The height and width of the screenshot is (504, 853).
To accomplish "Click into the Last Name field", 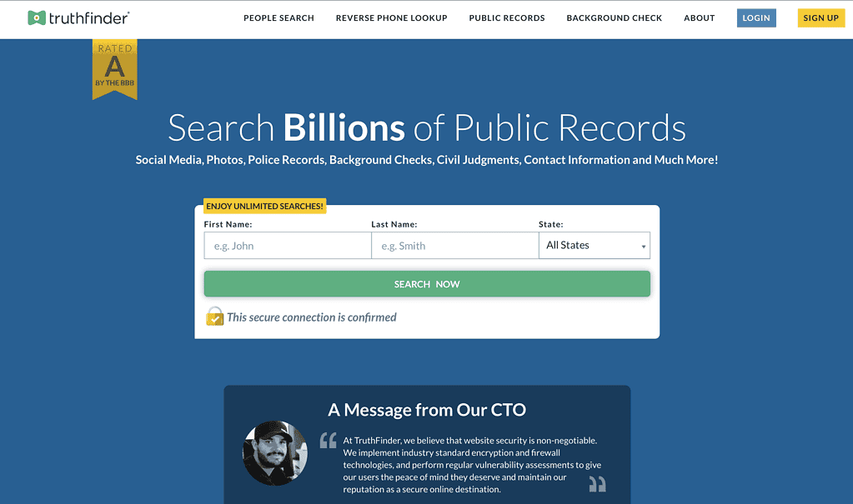I will 454,246.
